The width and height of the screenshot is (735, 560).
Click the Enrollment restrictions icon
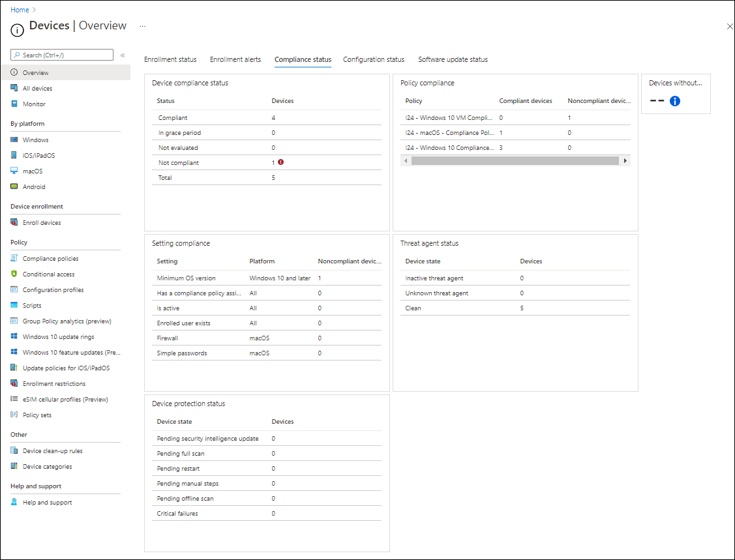click(x=14, y=383)
